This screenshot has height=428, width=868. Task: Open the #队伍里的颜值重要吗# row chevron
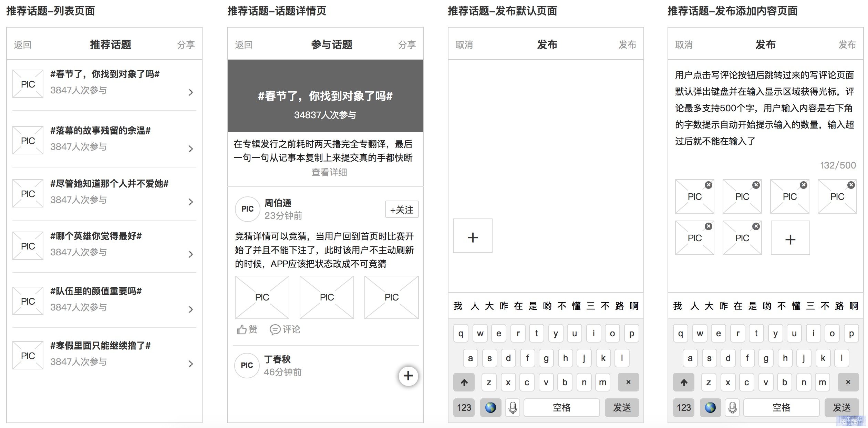(x=190, y=309)
